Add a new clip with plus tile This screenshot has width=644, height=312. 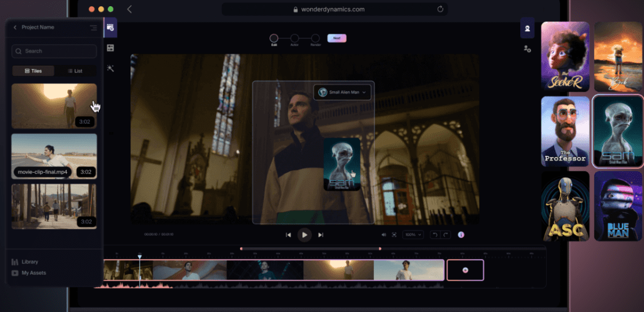(x=465, y=270)
